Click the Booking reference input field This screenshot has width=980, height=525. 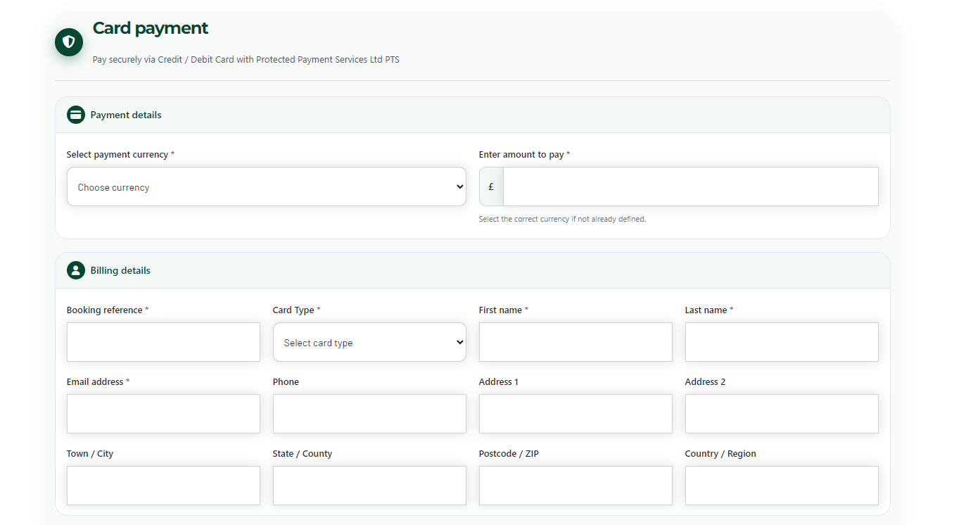pyautogui.click(x=163, y=342)
